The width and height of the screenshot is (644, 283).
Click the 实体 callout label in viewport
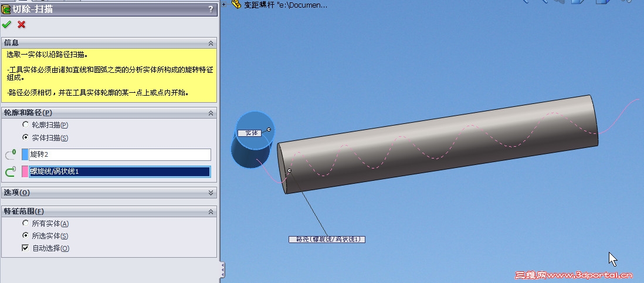pyautogui.click(x=250, y=133)
